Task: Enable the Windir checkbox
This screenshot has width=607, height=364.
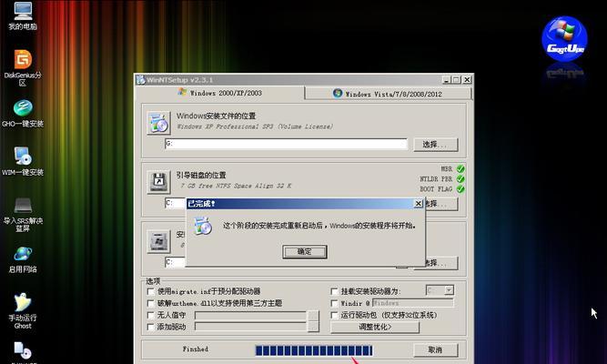Action: tap(335, 303)
